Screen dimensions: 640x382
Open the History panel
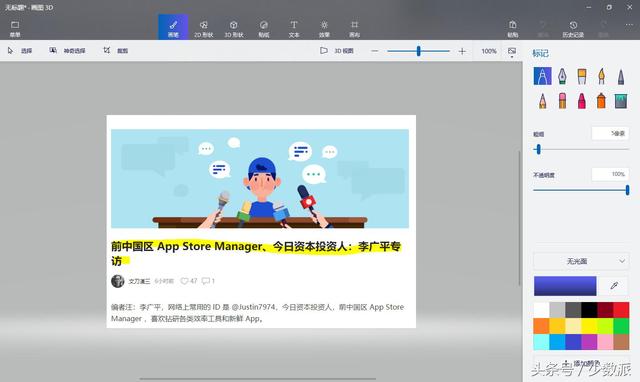tap(573, 29)
